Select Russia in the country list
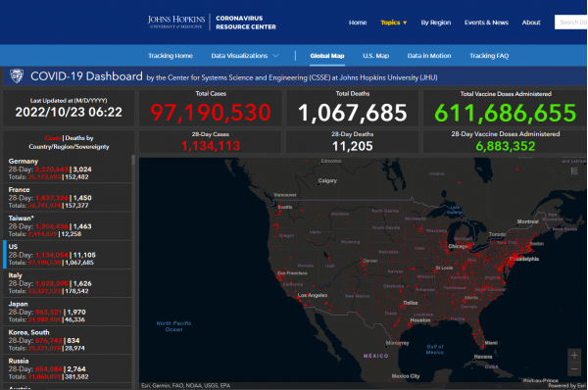 [67, 368]
